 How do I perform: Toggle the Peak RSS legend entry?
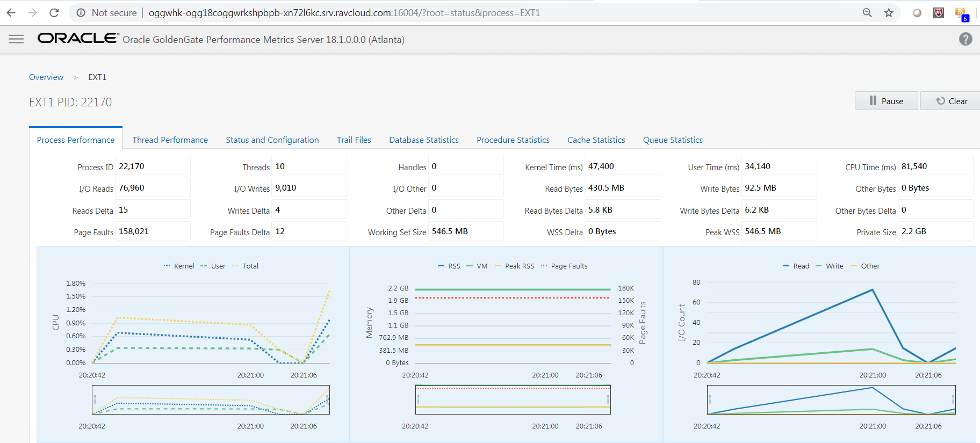(x=515, y=266)
